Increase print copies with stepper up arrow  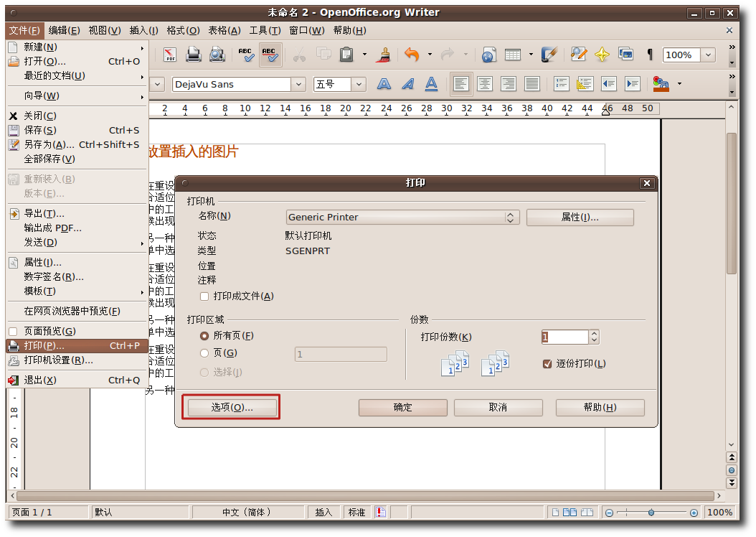pos(594,333)
